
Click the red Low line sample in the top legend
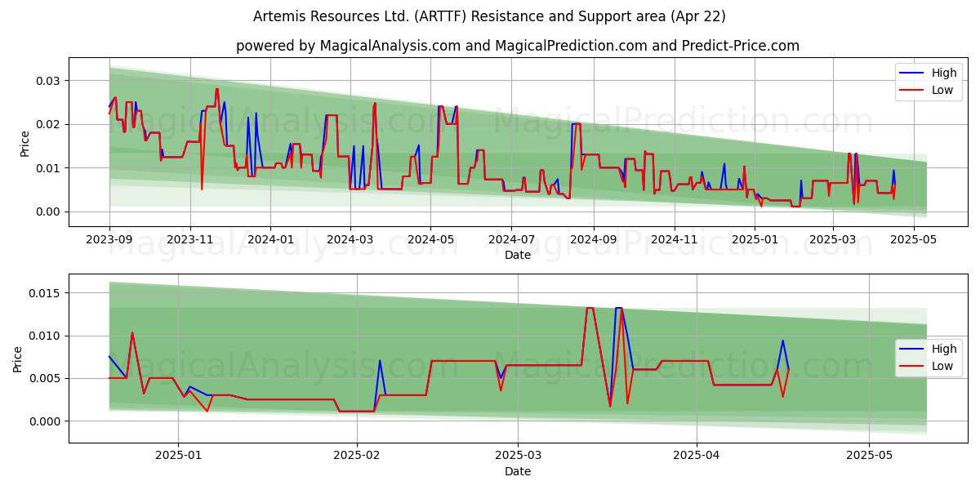tap(912, 90)
